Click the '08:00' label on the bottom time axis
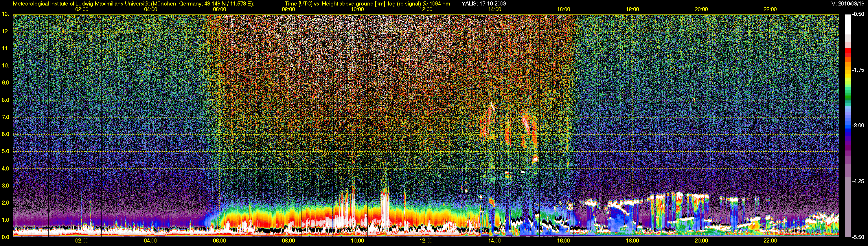868x246 pixels. [x=288, y=241]
